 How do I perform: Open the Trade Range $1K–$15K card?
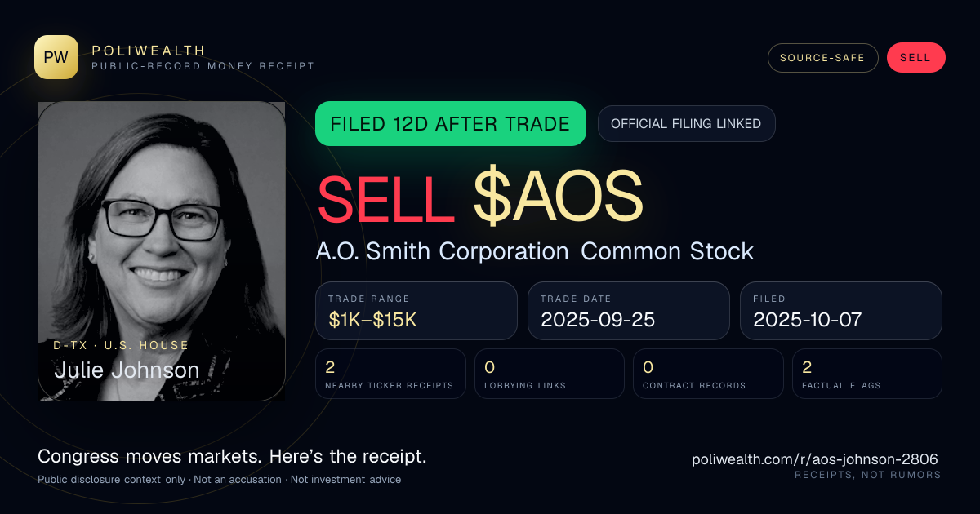(x=416, y=311)
